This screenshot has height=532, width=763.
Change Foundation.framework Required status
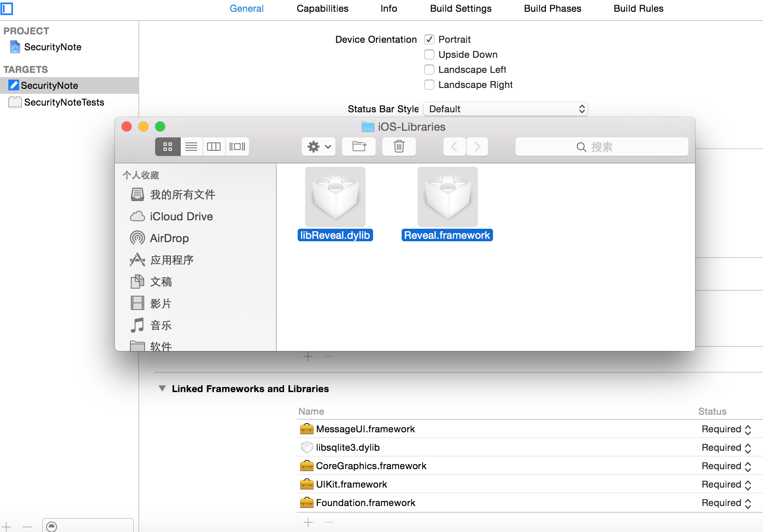coord(727,503)
